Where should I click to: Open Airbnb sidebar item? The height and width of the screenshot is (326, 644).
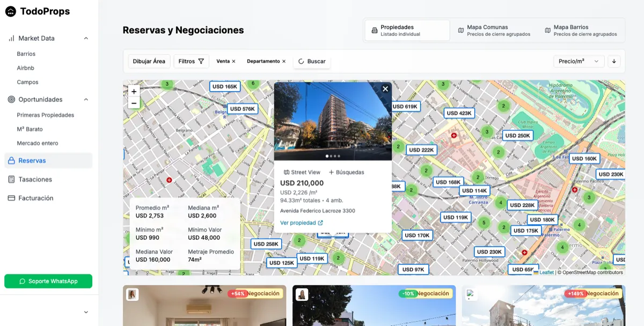(x=25, y=68)
